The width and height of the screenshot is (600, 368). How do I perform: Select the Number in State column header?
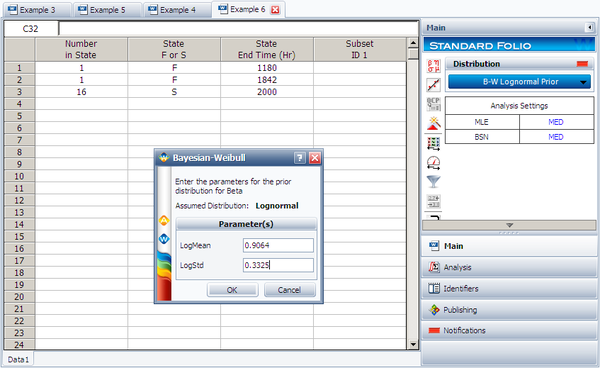[81, 49]
